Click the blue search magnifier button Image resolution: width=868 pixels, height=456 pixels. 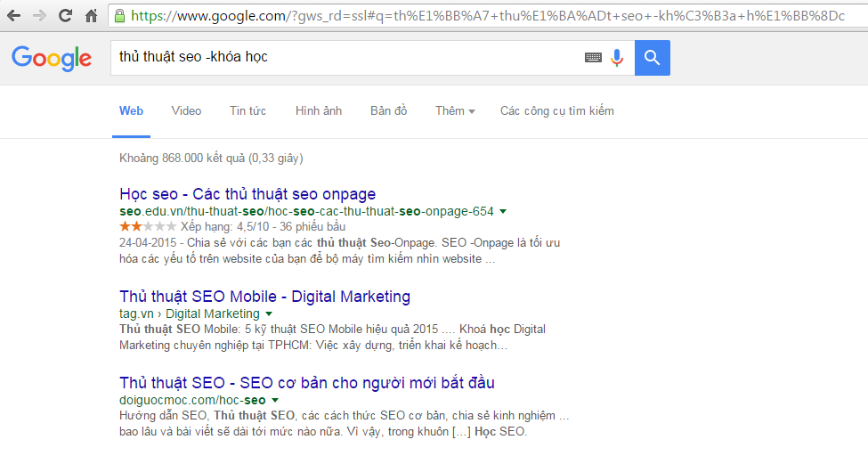[x=652, y=58]
